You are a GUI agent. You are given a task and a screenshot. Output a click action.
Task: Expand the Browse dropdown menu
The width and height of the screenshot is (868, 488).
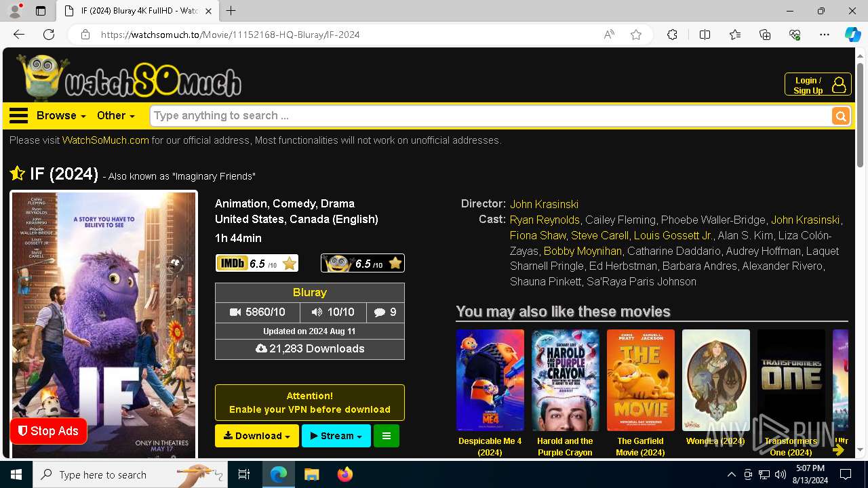coord(61,115)
